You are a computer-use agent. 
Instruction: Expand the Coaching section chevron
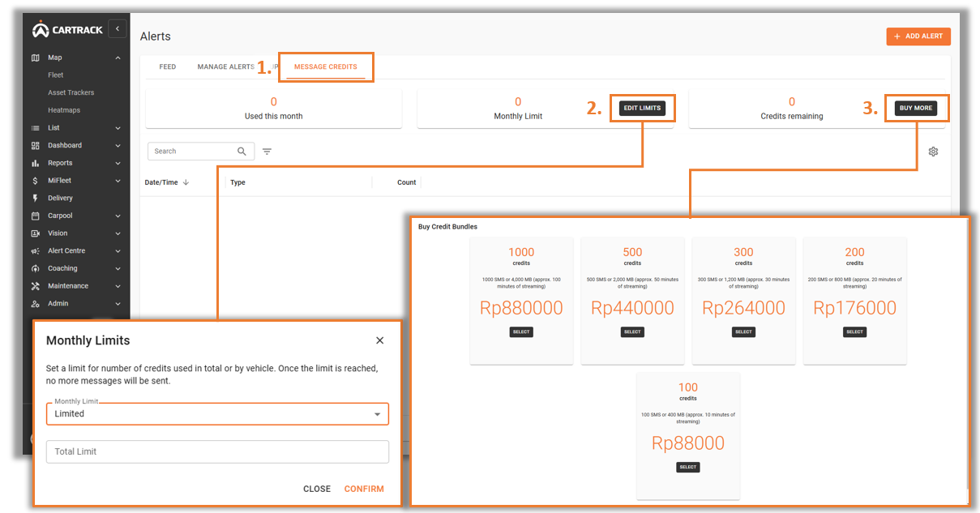coord(118,268)
